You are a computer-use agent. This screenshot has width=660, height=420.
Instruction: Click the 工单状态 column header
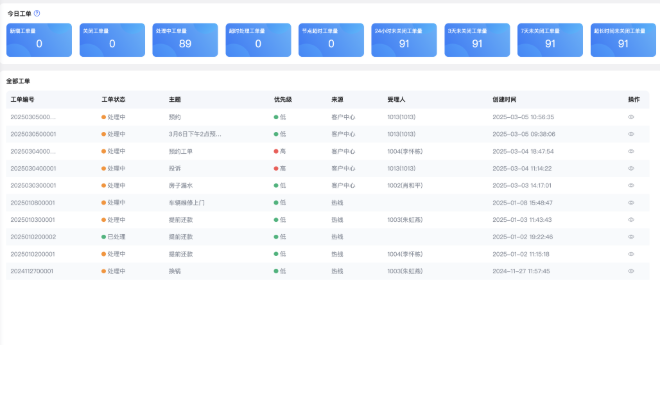113,100
